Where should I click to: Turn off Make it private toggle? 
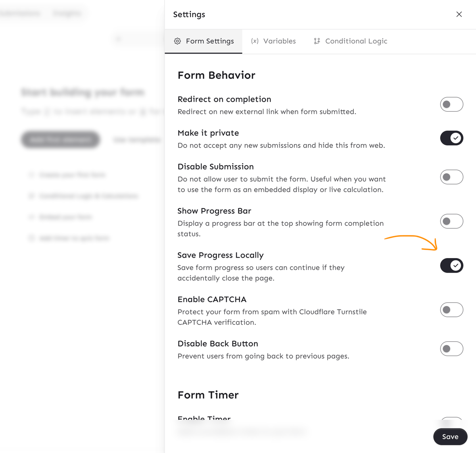[x=451, y=138]
